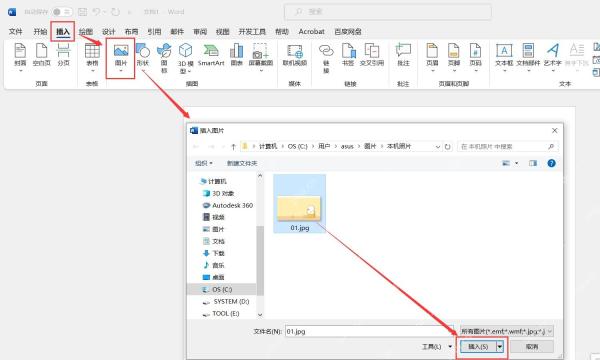This screenshot has width=600, height=360.
Task: Open the 屏幕截图 screenshot tool
Action: [261, 57]
